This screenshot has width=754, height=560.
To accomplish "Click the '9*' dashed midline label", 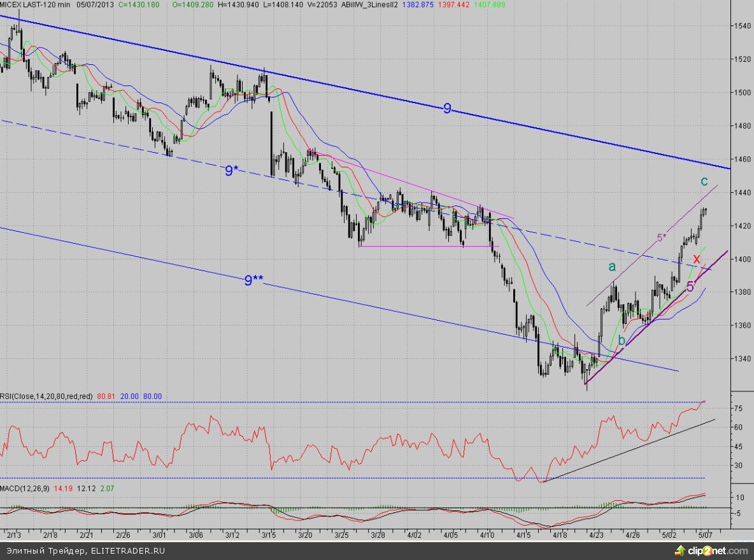I will 232,171.
